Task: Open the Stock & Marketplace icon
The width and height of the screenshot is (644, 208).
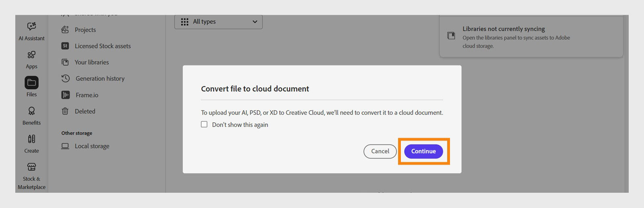Action: point(31,167)
